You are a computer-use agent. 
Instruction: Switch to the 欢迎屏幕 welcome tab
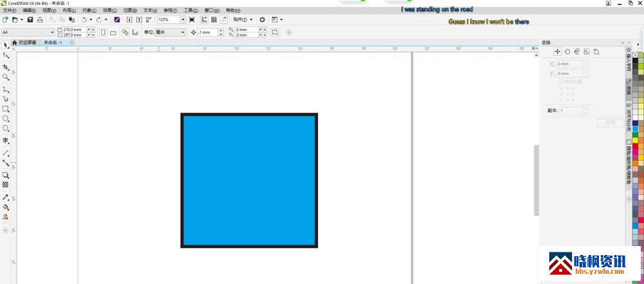point(24,43)
